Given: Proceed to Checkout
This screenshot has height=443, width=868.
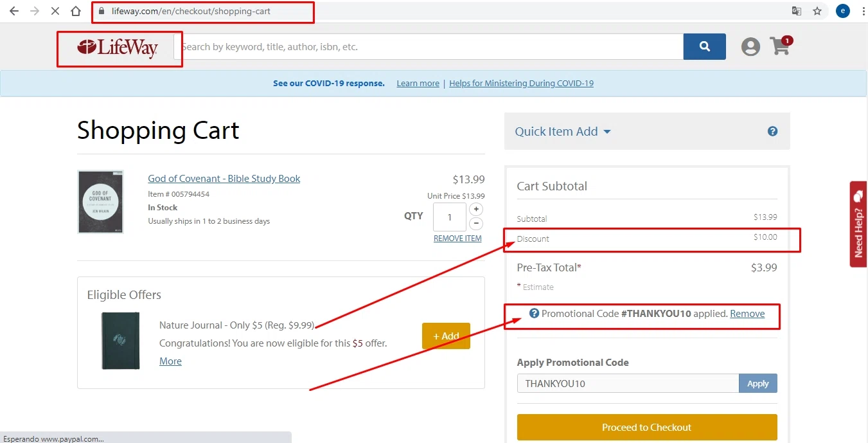Looking at the screenshot, I should click(x=647, y=428).
